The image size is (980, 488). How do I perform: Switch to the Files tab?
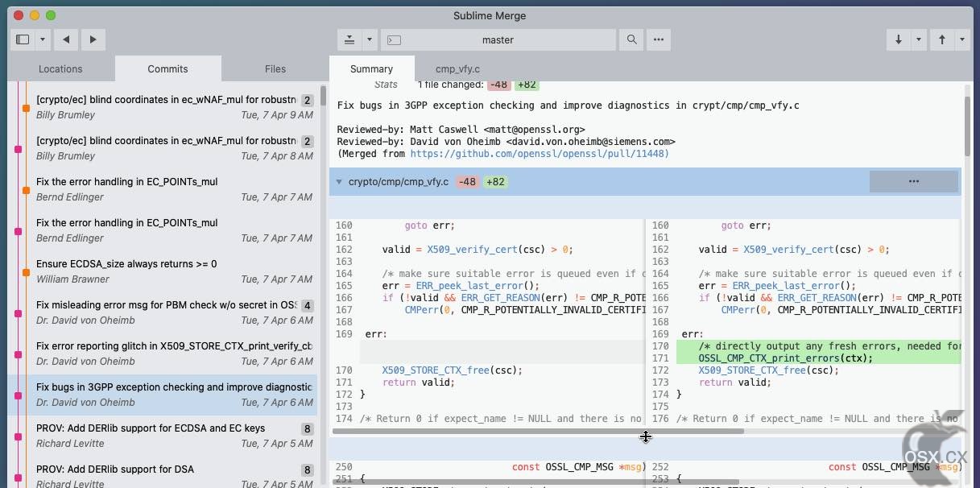click(x=275, y=68)
